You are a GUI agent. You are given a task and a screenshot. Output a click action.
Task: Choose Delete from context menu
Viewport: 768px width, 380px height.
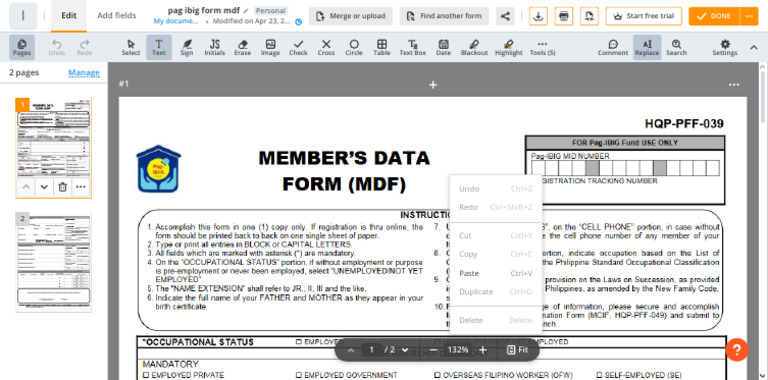pos(496,320)
